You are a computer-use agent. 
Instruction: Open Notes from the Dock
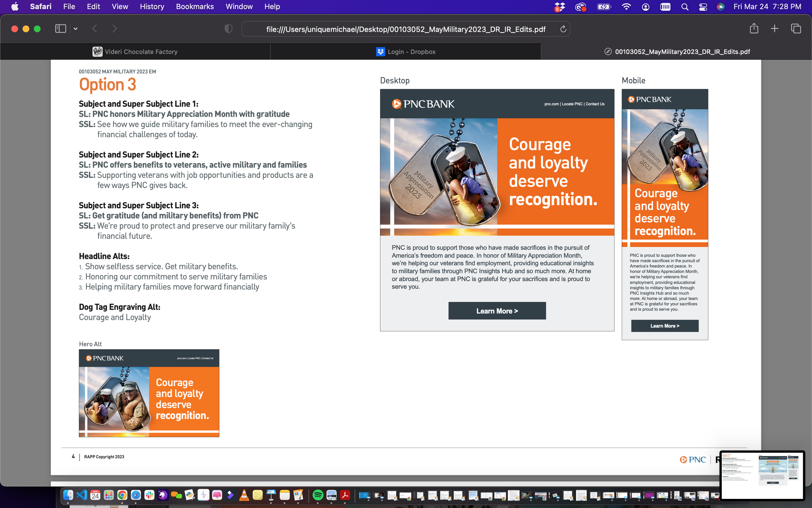coord(284,495)
